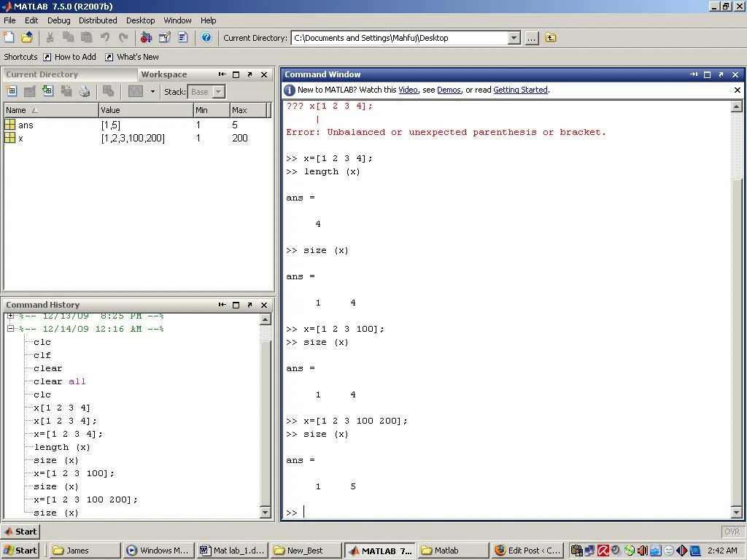This screenshot has width=747, height=560.
Task: Click Command History scrollbar up arrow
Action: (266, 319)
